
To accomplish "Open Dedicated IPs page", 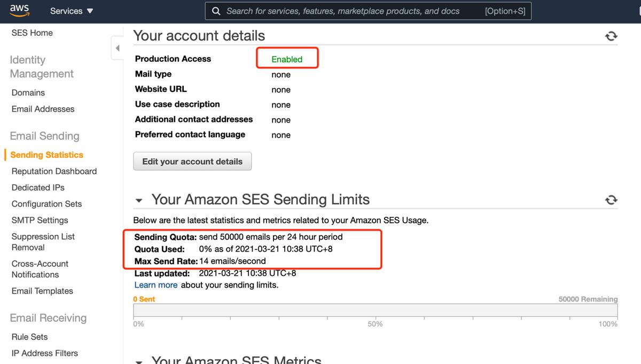I will (38, 187).
